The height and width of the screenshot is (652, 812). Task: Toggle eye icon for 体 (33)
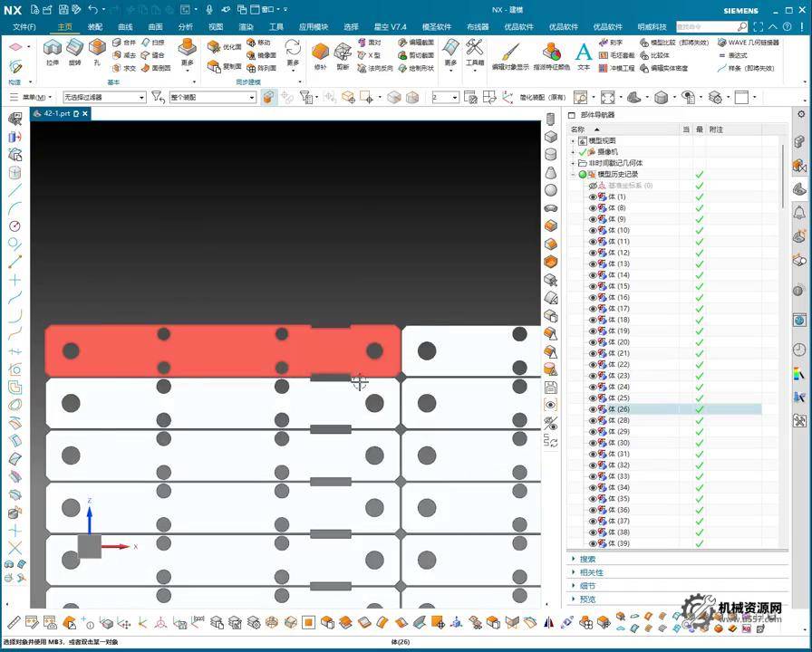tap(594, 476)
